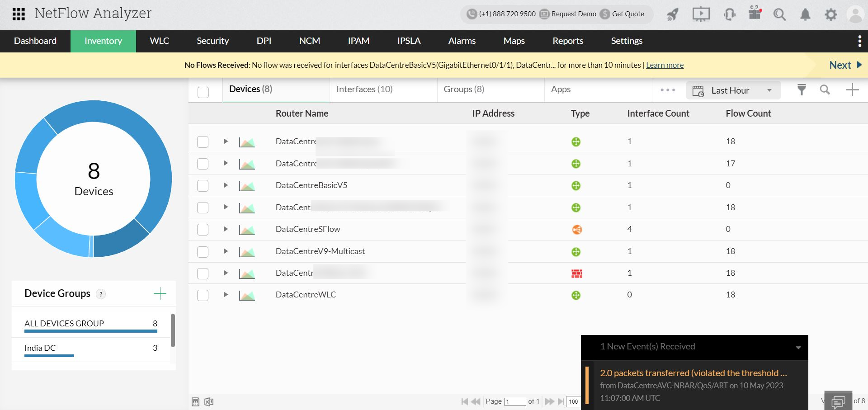Expand the DataCentreWLC row

(226, 295)
